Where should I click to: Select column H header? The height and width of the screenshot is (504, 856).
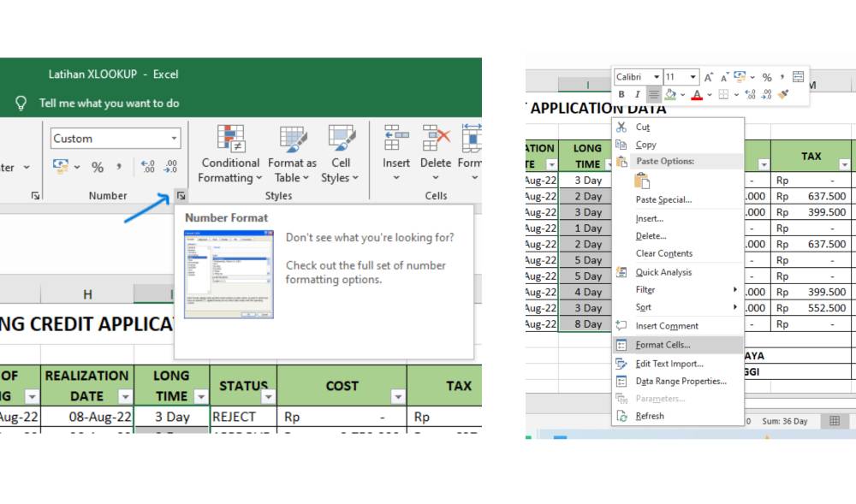[x=87, y=294]
